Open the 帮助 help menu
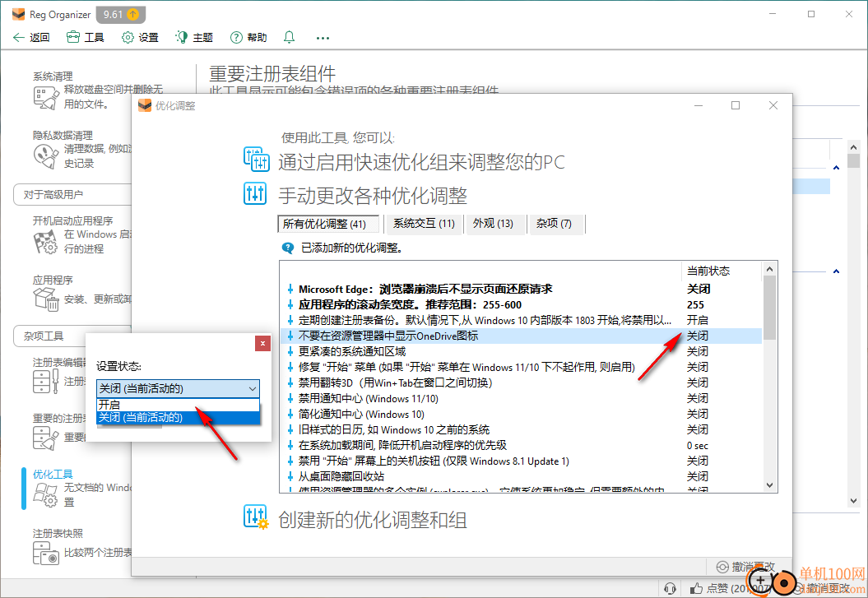 coord(248,37)
